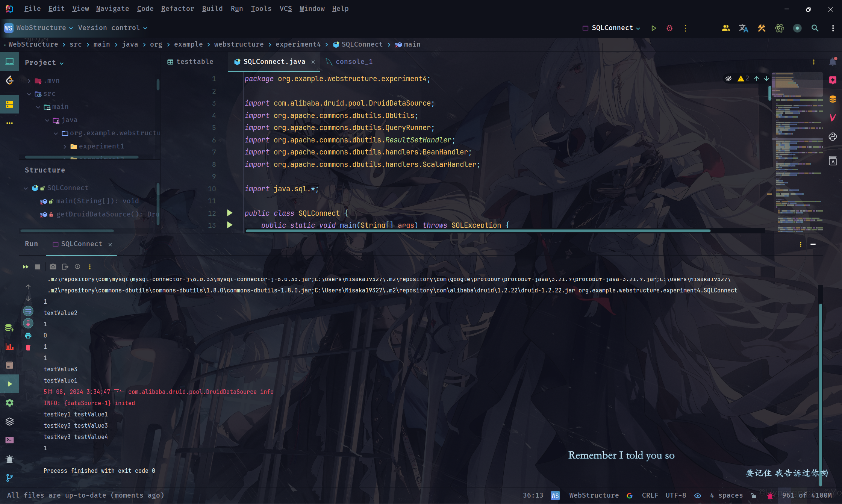
Task: Open the build tools hammer icon
Action: (x=762, y=28)
